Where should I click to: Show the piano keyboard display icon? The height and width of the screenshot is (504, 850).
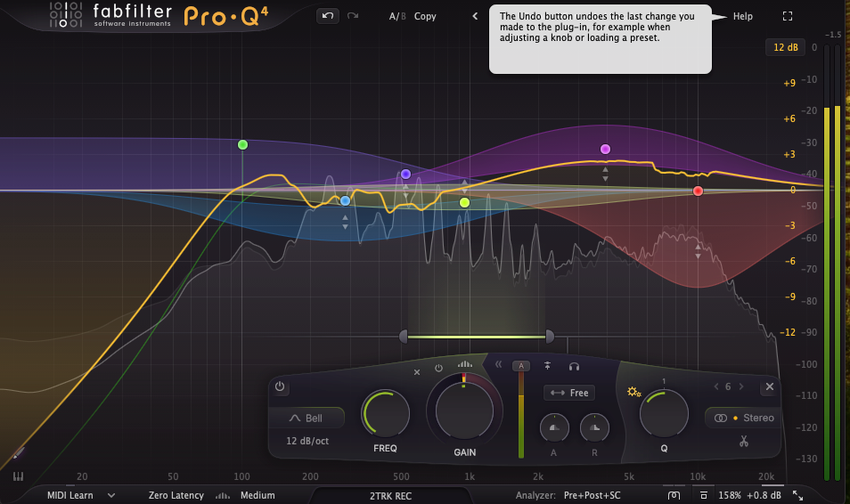[x=18, y=477]
